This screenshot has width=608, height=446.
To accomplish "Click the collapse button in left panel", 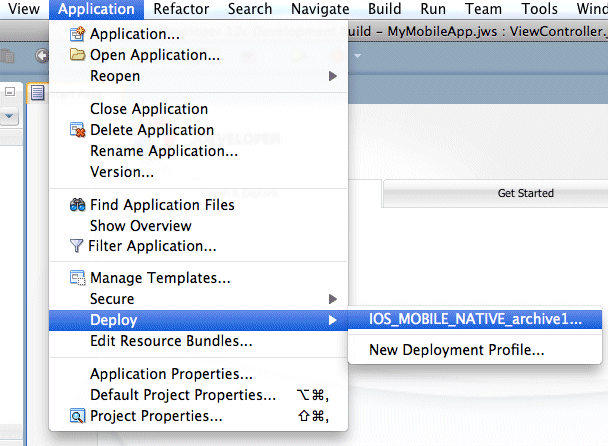I will point(9,91).
